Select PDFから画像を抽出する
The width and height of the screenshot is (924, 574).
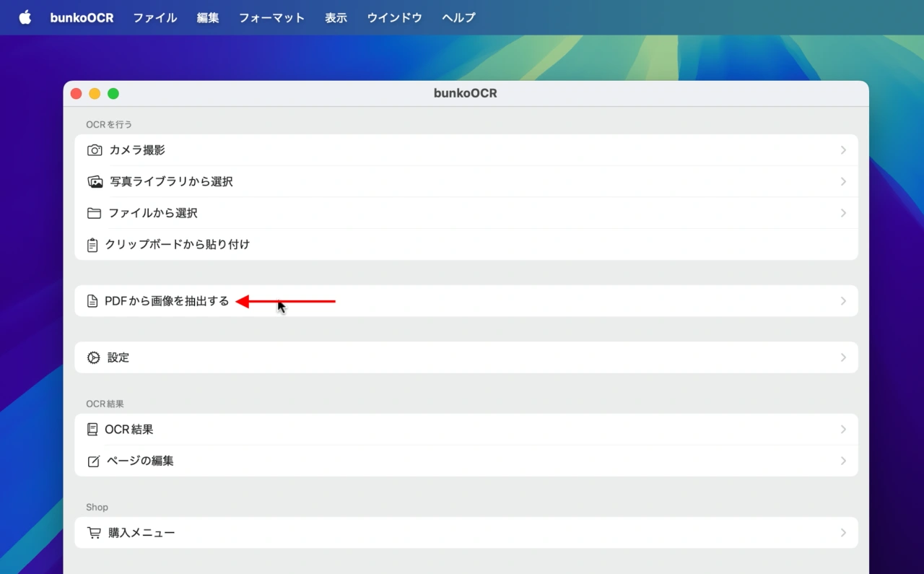coord(167,301)
